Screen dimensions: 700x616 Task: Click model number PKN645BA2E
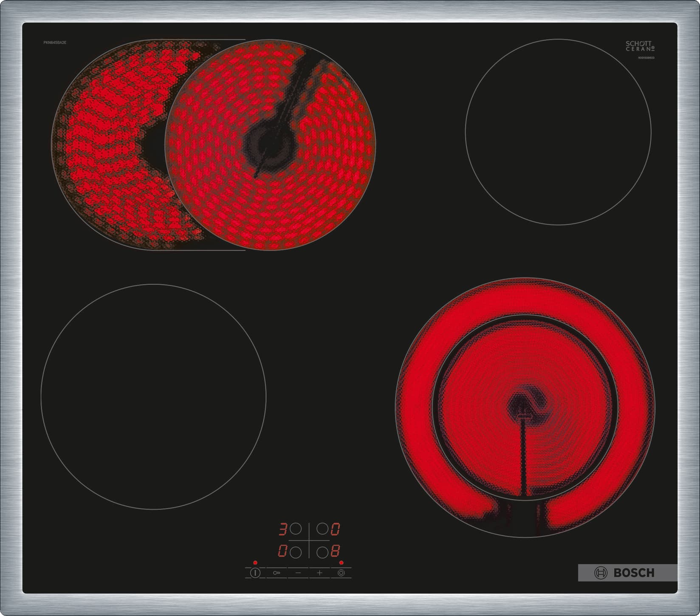click(56, 43)
